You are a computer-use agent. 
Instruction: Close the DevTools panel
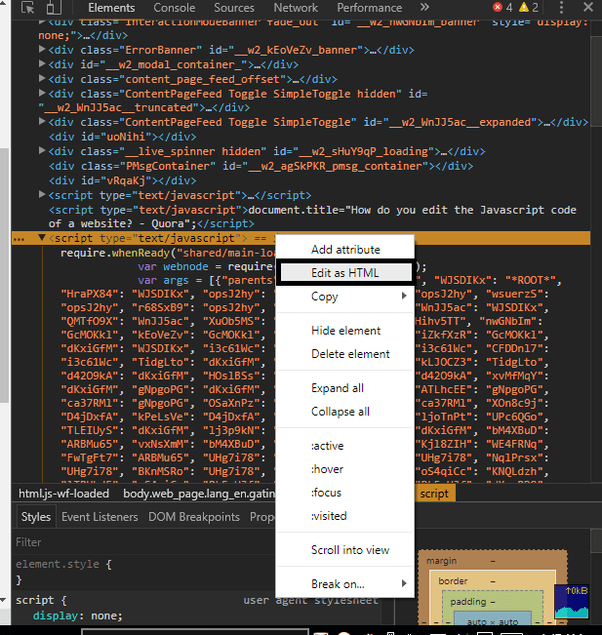pyautogui.click(x=588, y=7)
